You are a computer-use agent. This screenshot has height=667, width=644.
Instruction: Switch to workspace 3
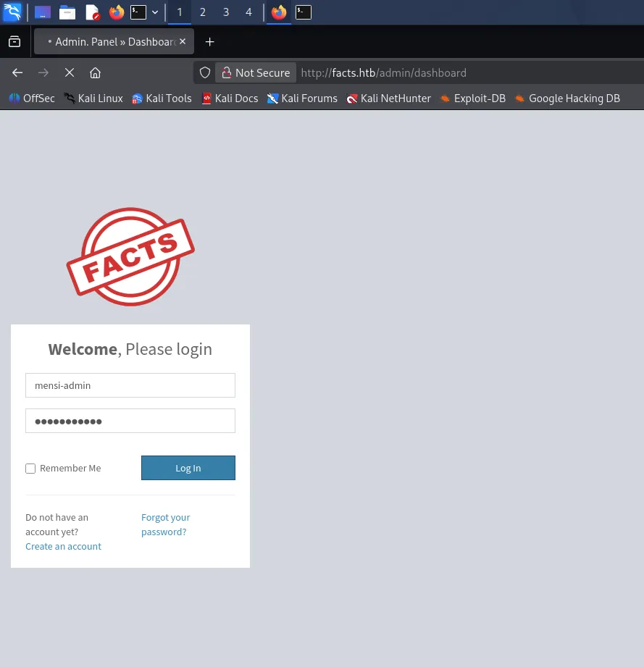point(226,12)
